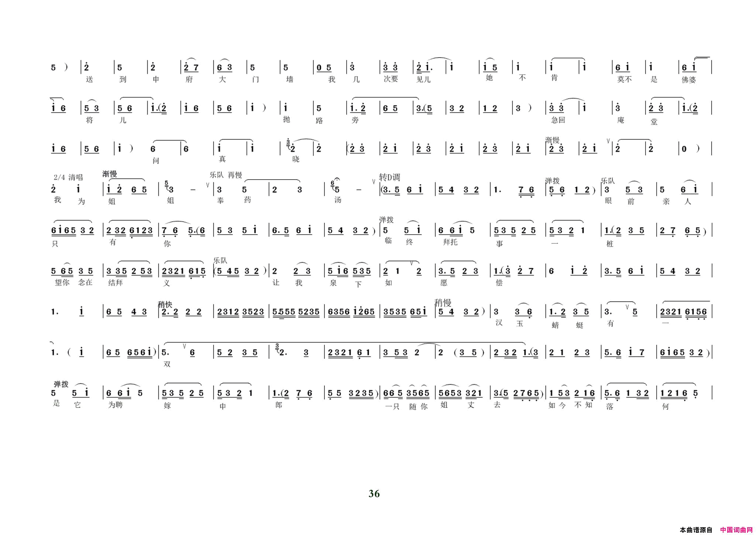Click the 转D调 key change marking

pyautogui.click(x=390, y=177)
